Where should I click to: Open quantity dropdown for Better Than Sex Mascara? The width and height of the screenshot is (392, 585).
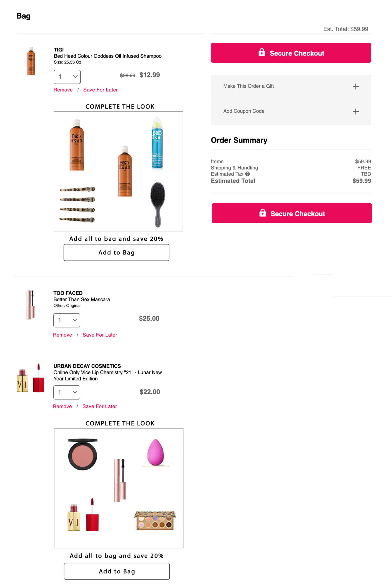(x=67, y=320)
